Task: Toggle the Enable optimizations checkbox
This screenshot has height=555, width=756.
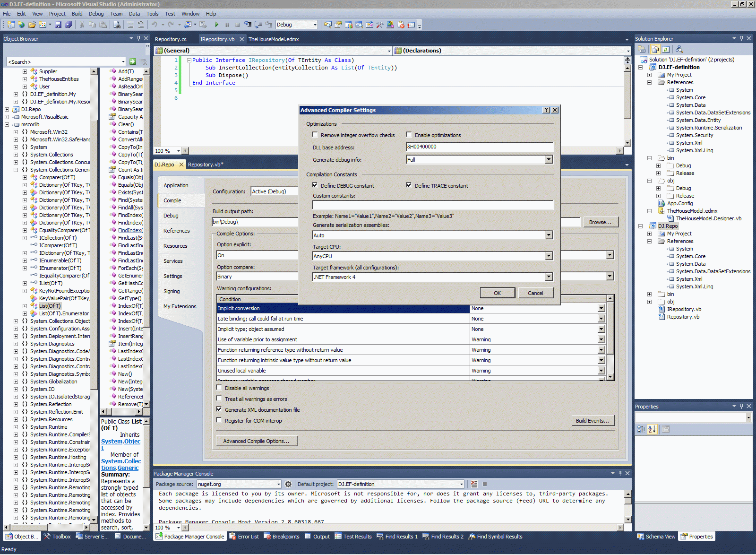Action: point(409,135)
